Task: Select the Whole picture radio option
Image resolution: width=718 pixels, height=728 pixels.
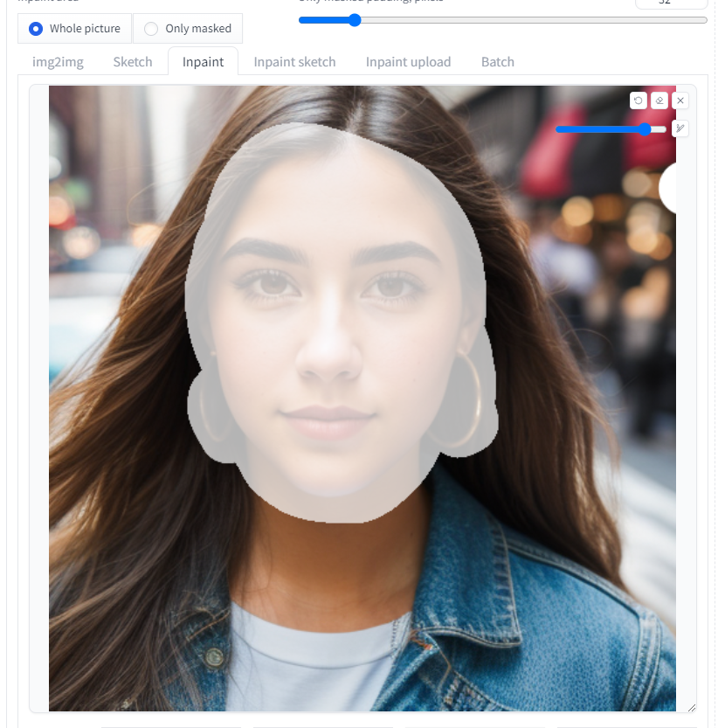Action: click(x=75, y=29)
